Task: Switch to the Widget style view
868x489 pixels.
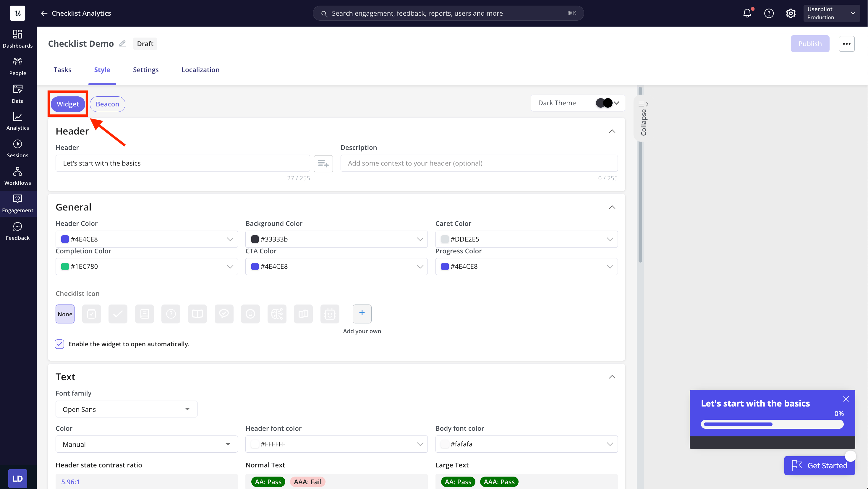Action: 68,104
